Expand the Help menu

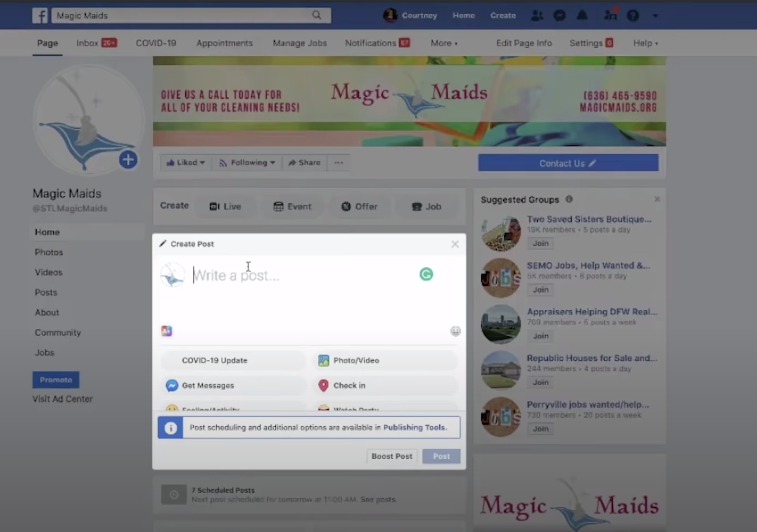pos(645,43)
